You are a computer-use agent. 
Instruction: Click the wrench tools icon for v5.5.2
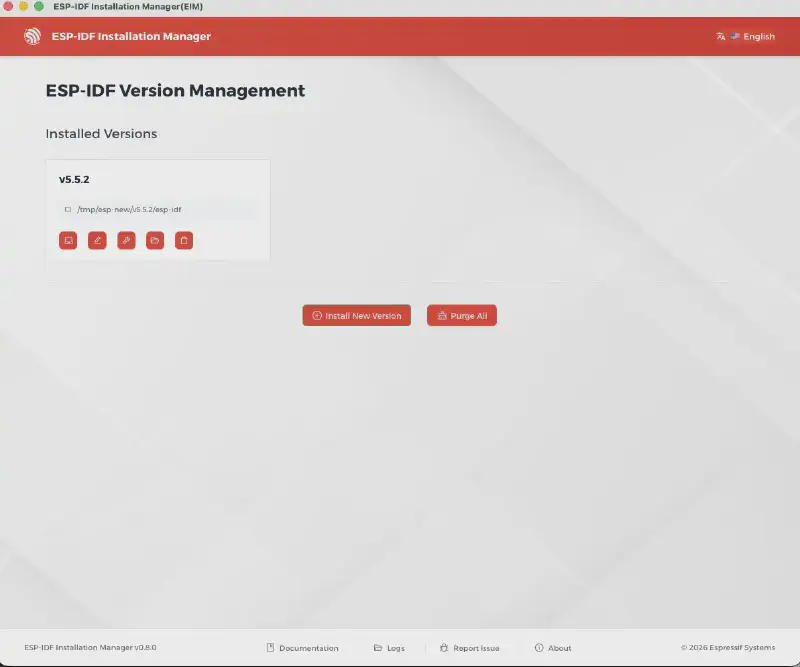click(126, 240)
